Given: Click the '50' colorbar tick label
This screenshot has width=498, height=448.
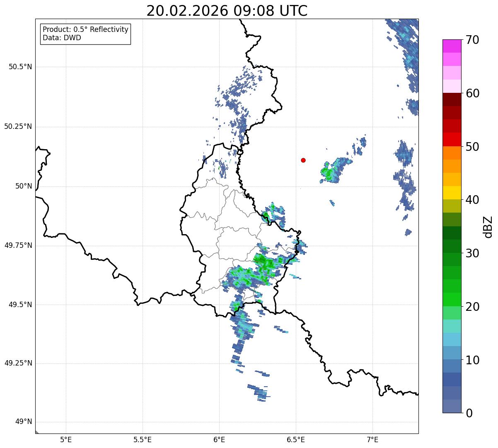Looking at the screenshot, I should tap(472, 147).
